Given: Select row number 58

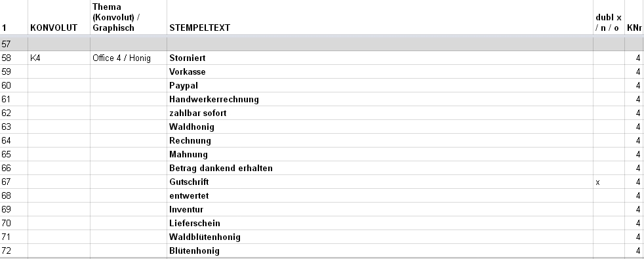Looking at the screenshot, I should click(14, 58).
